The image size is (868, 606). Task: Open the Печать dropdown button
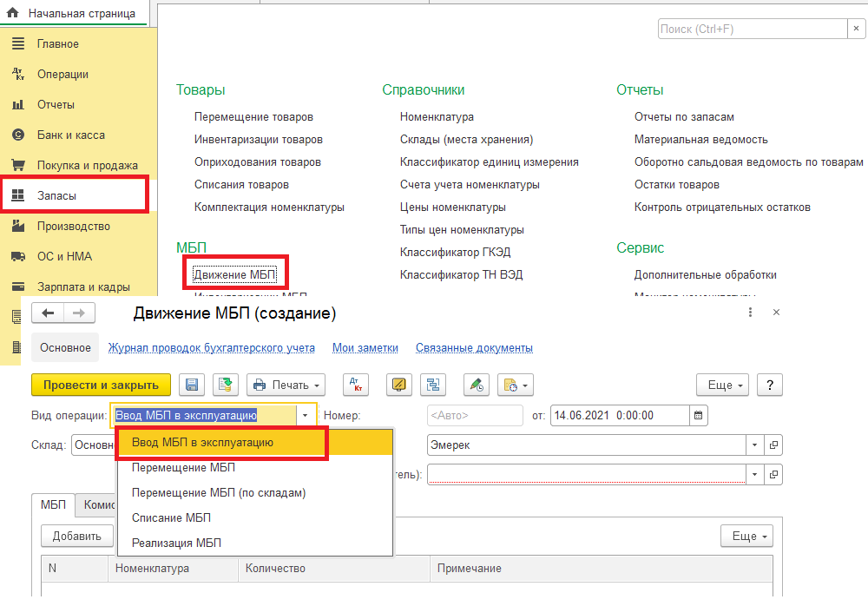click(x=286, y=385)
